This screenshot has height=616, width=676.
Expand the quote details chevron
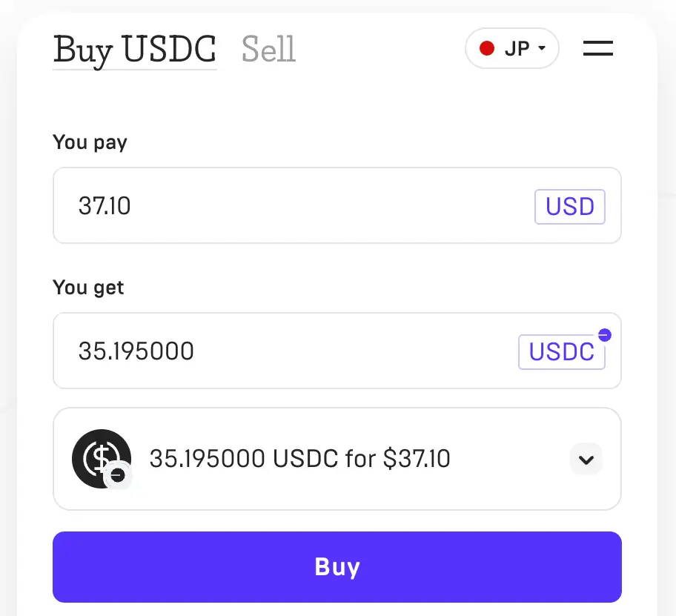point(586,460)
